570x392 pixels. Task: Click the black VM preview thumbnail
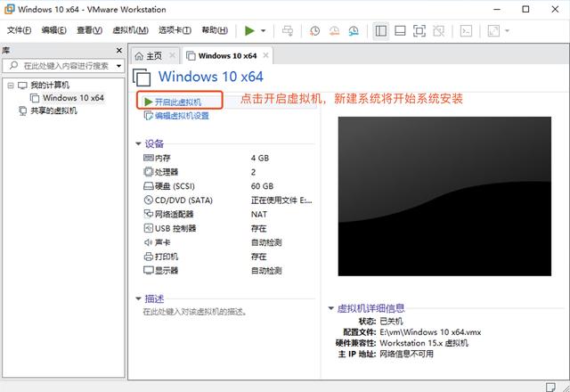click(x=444, y=196)
